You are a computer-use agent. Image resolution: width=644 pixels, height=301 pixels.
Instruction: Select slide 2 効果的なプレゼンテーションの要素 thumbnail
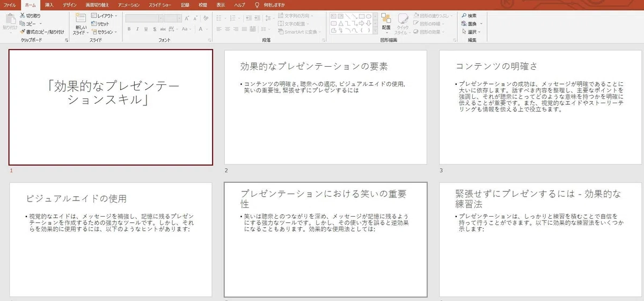[x=325, y=107]
